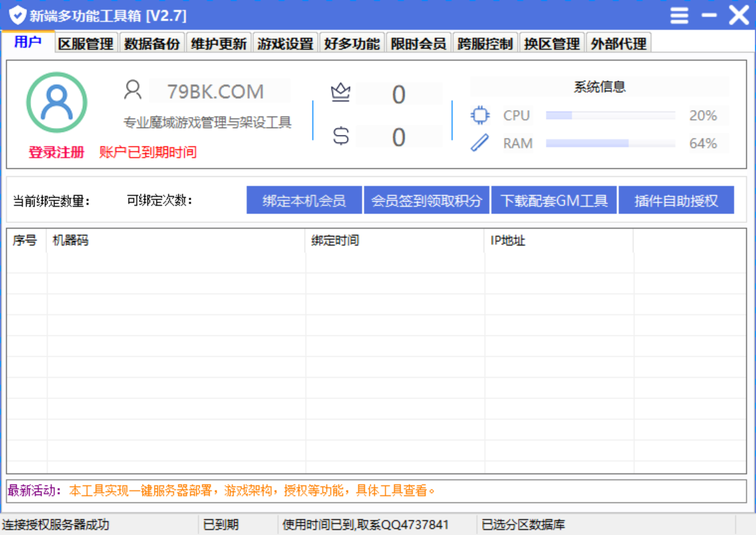Click the green user avatar icon
The width and height of the screenshot is (756, 535).
click(x=56, y=102)
